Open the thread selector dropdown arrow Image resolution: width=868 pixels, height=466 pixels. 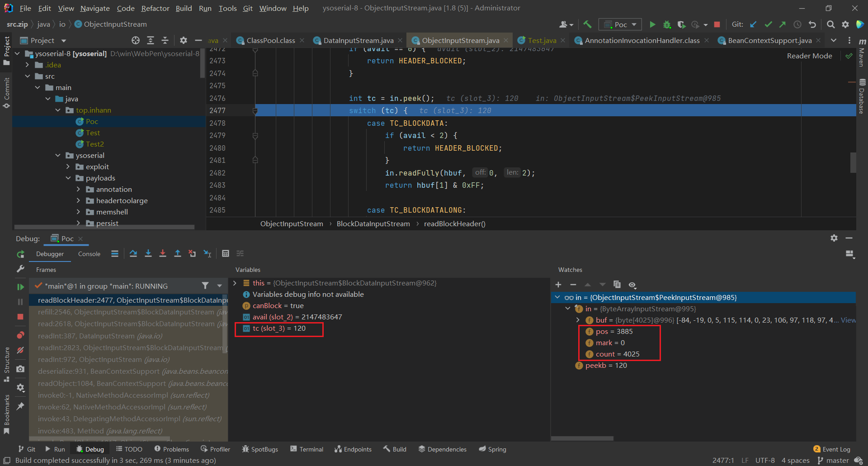point(220,285)
